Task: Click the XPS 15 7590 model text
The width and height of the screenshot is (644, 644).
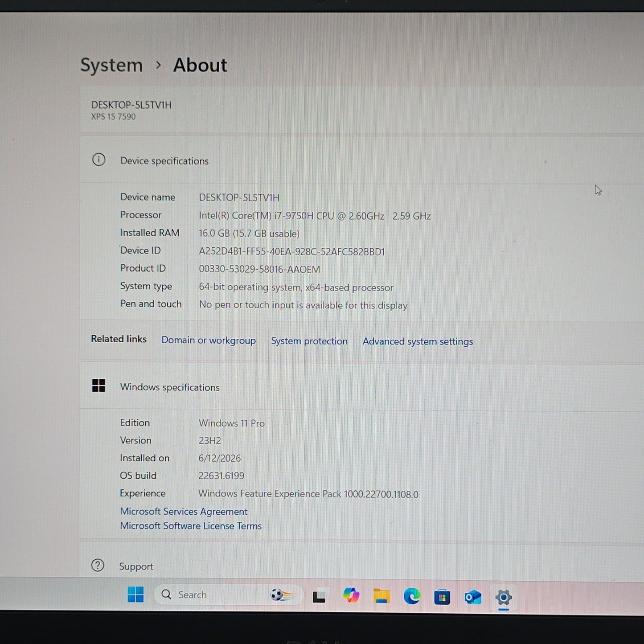Action: [114, 117]
